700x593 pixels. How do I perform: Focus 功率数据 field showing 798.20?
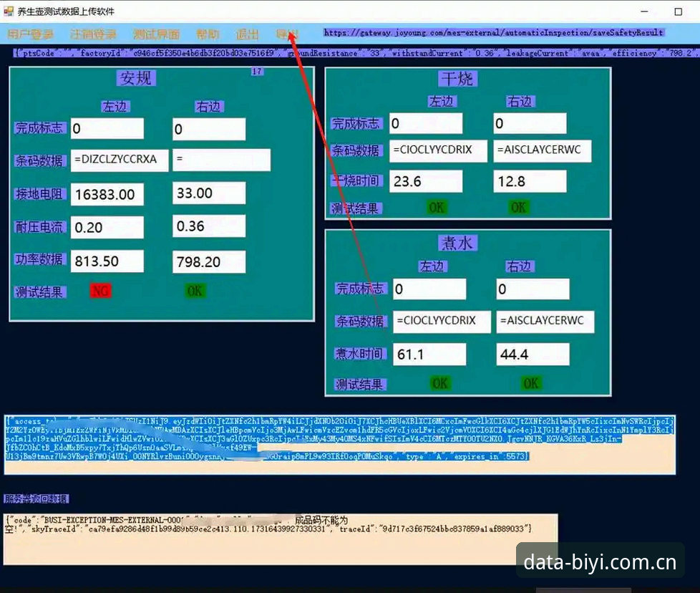tap(209, 261)
